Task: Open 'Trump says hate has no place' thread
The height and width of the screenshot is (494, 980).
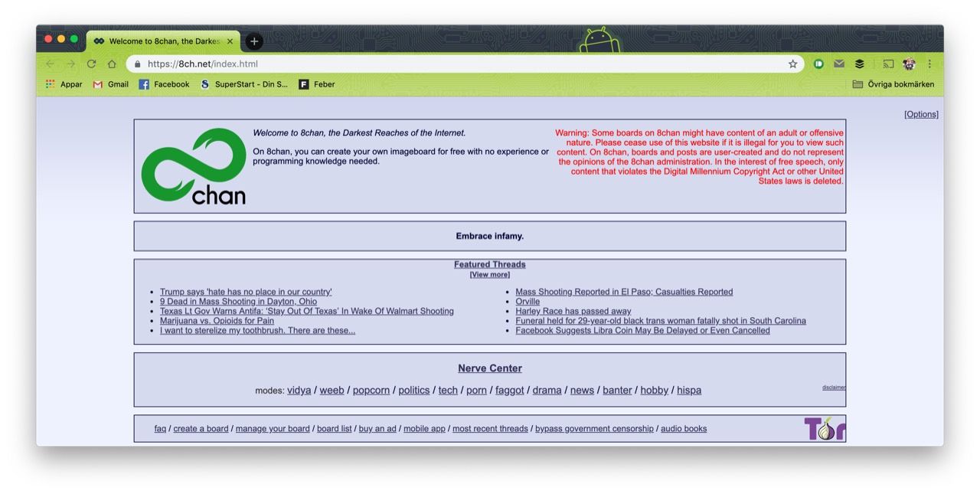Action: click(x=246, y=292)
